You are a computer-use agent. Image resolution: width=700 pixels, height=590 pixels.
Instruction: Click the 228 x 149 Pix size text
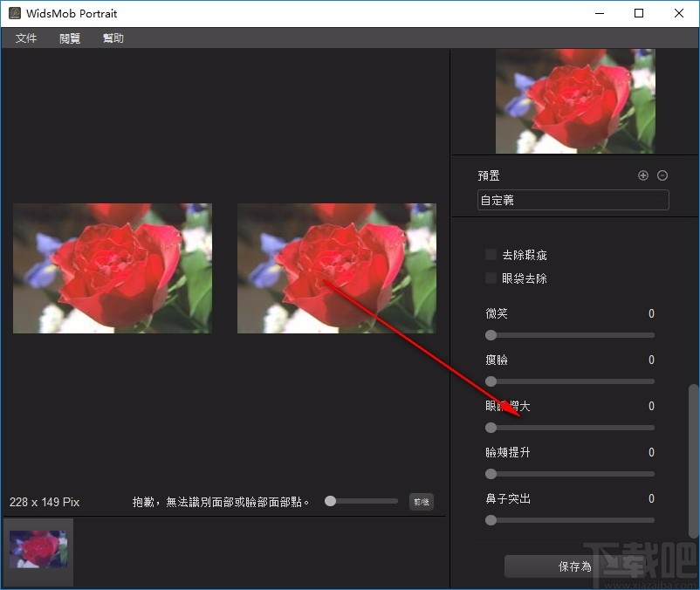point(45,502)
